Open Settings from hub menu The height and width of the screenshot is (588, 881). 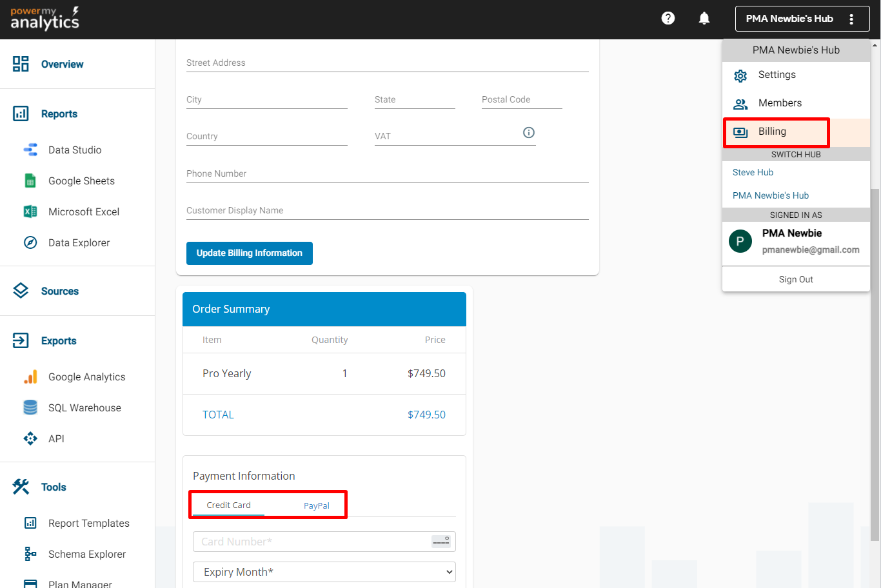click(777, 75)
